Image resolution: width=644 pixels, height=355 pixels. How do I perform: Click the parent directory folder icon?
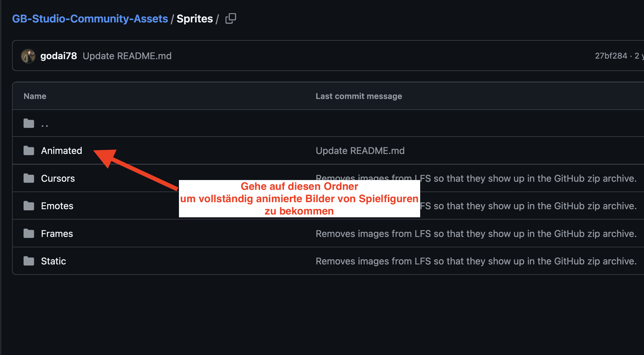point(29,123)
